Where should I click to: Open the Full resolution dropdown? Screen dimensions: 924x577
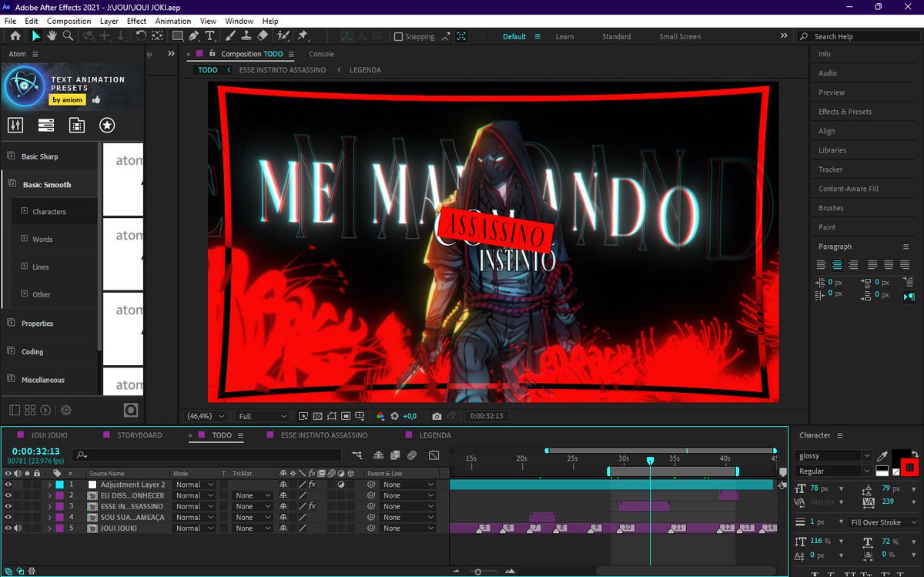click(x=262, y=416)
